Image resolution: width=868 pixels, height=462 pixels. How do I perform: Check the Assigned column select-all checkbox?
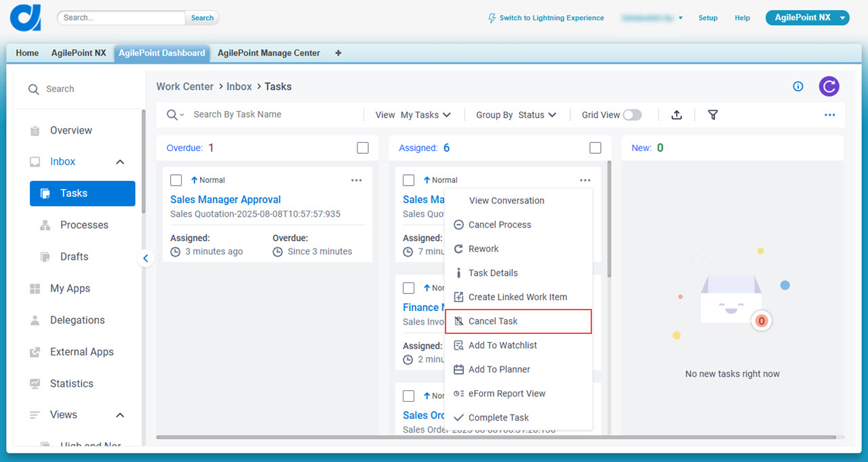(595, 148)
